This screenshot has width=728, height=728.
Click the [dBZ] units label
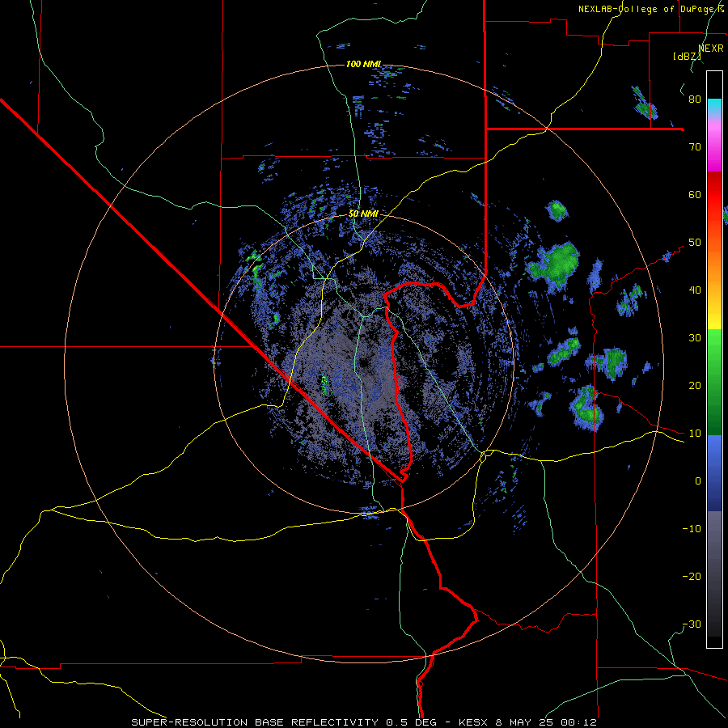(x=687, y=57)
